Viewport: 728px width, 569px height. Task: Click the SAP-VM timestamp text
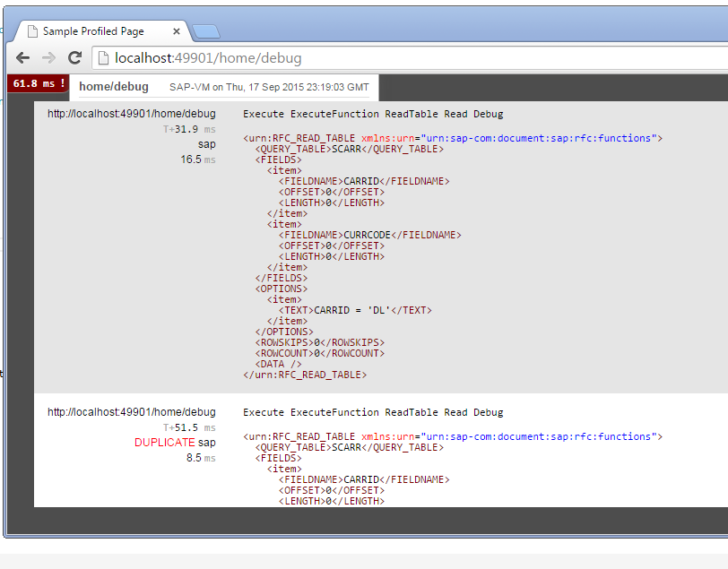(269, 87)
